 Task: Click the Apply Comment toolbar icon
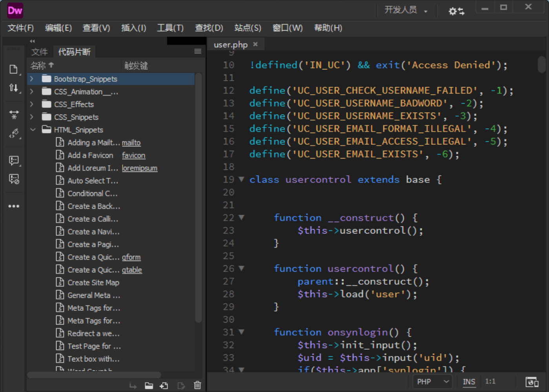click(x=14, y=160)
